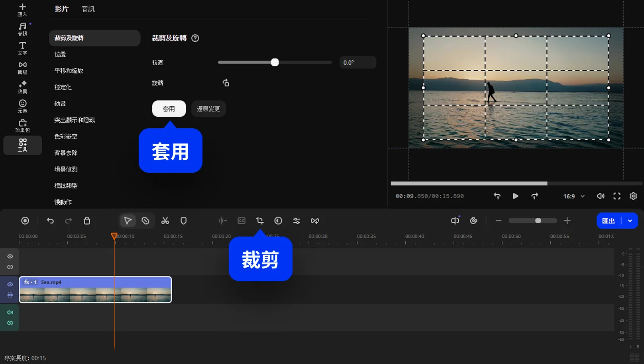Toggle visibility of the upper empty track
Screen dimensions: 644x364
pos(10,256)
